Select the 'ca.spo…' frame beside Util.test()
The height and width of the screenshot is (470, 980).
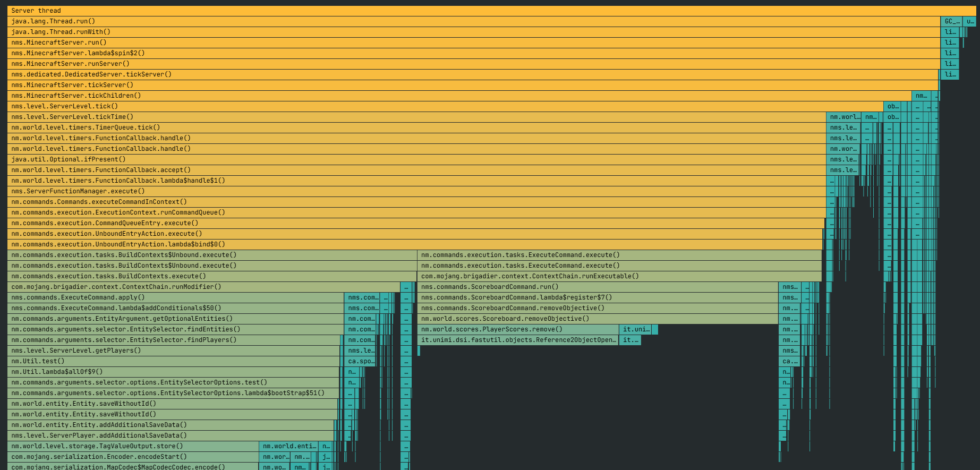[360, 361]
